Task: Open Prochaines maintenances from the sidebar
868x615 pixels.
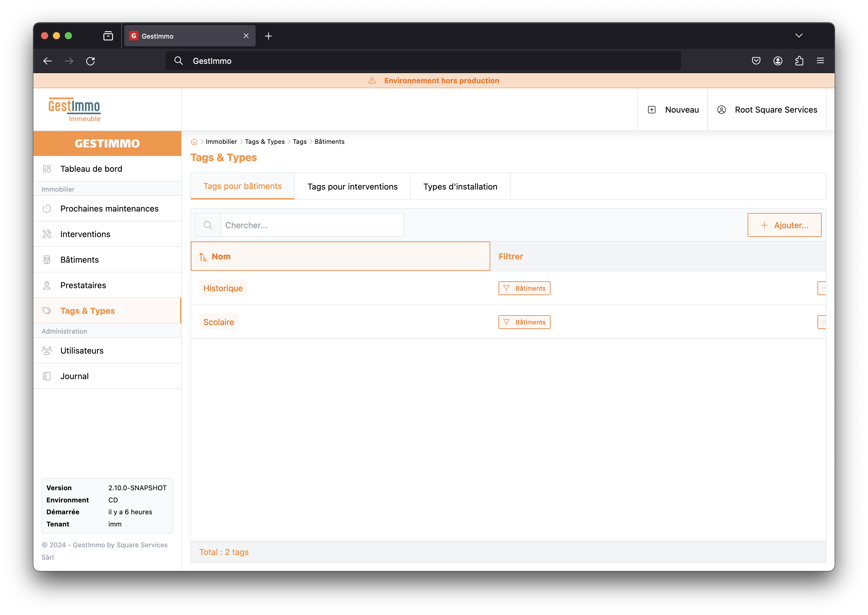Action: (109, 209)
